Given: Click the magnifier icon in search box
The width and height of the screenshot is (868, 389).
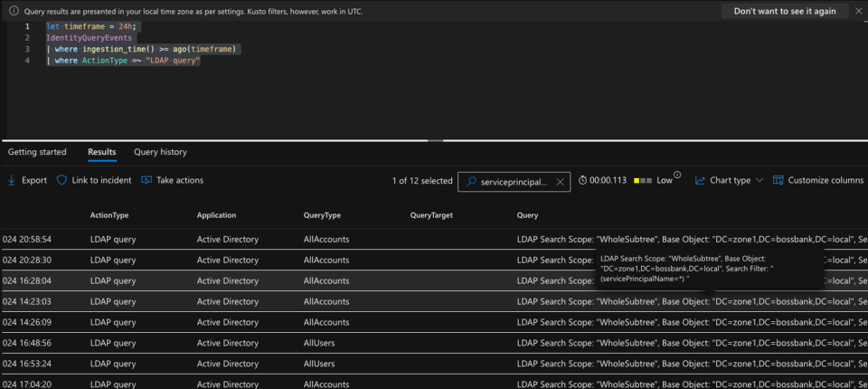Looking at the screenshot, I should [471, 181].
